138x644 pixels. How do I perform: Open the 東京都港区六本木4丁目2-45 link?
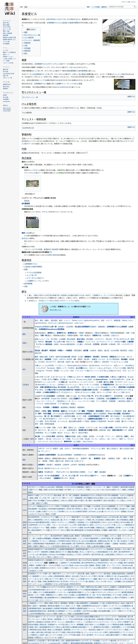click(59, 19)
